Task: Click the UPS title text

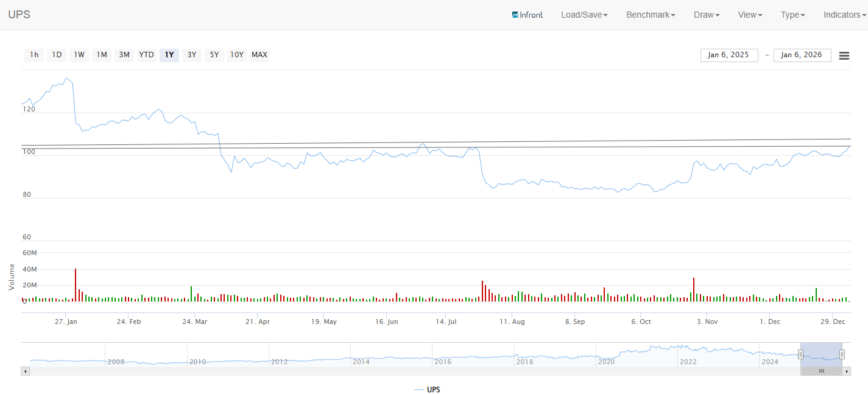Action: pyautogui.click(x=19, y=15)
